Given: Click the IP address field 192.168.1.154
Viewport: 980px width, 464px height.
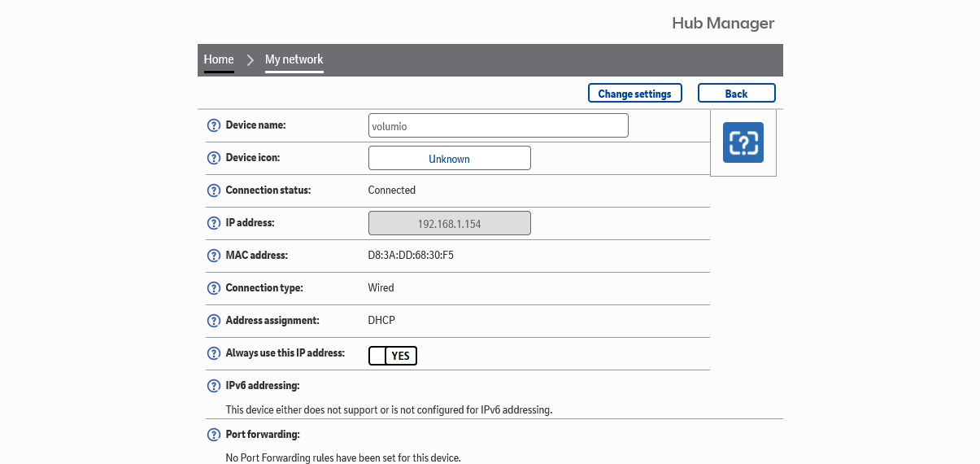Looking at the screenshot, I should (450, 223).
